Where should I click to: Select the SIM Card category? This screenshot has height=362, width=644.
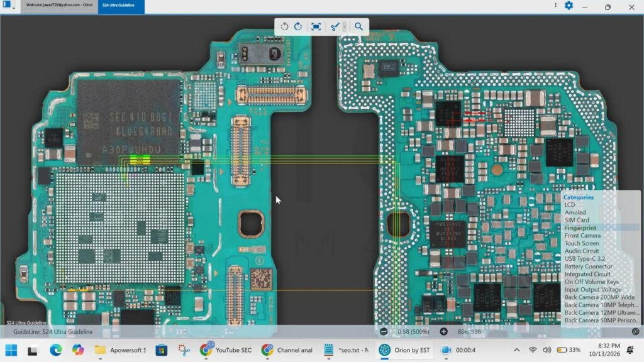pos(577,220)
